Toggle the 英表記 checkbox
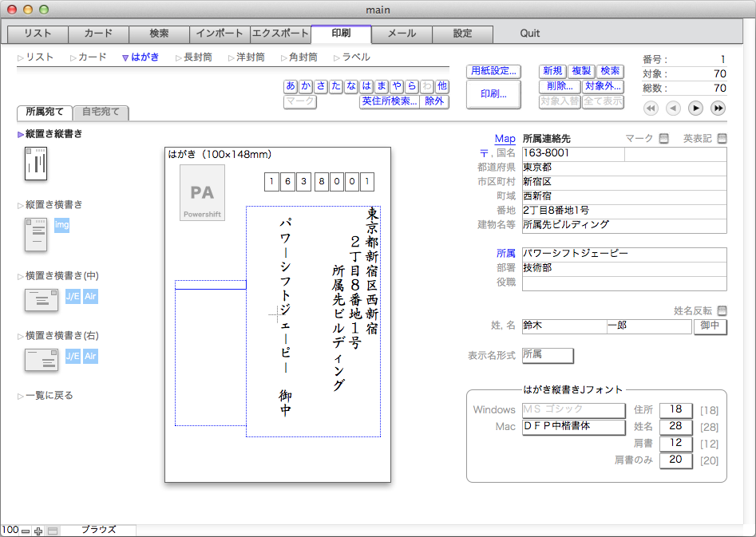 pyautogui.click(x=722, y=139)
